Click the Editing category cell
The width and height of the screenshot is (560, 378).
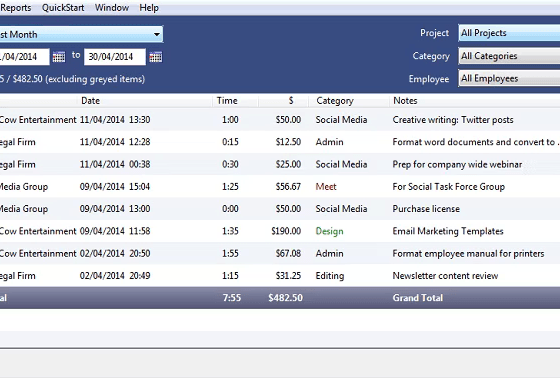coord(330,276)
